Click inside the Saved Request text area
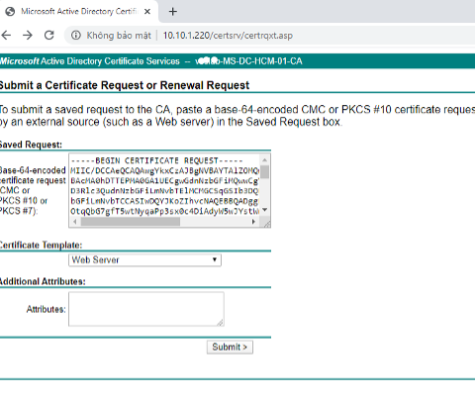 tap(164, 185)
